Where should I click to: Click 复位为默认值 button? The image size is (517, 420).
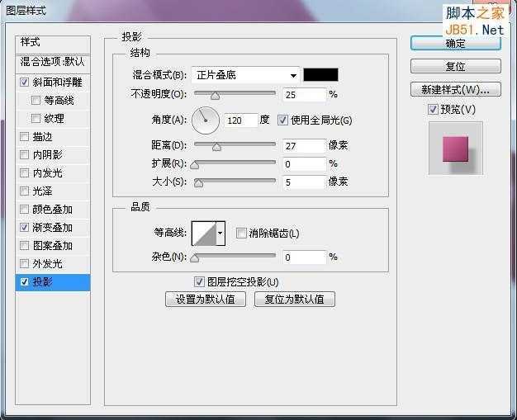(295, 299)
